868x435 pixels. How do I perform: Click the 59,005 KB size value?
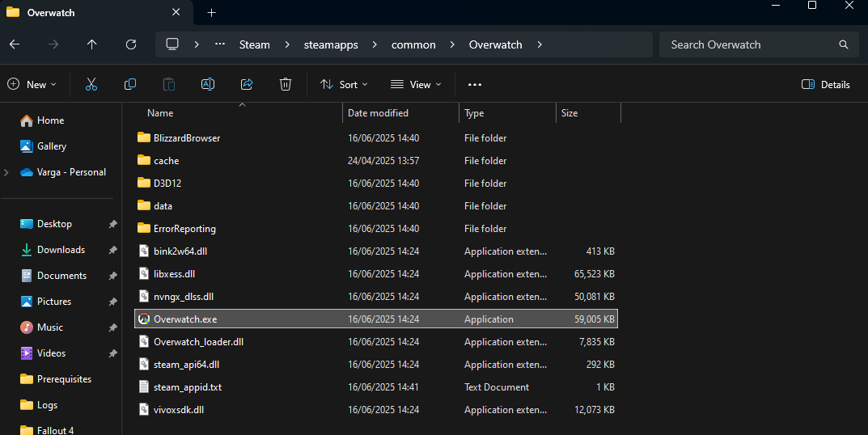(595, 319)
